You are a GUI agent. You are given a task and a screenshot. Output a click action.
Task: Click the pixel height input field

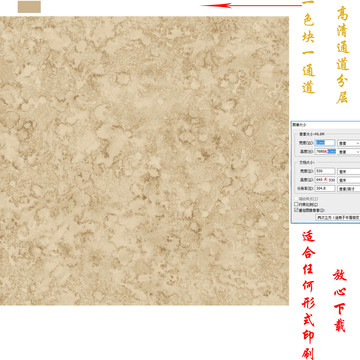click(x=325, y=151)
